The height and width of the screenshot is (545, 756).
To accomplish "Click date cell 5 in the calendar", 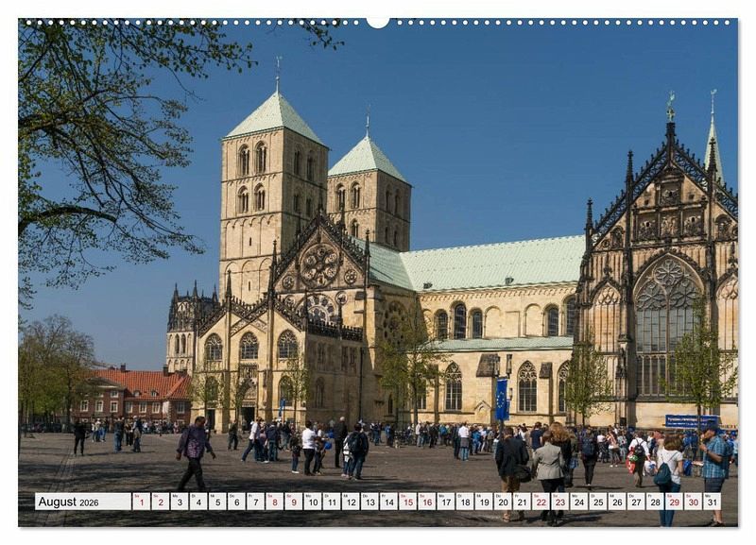I will (x=216, y=502).
